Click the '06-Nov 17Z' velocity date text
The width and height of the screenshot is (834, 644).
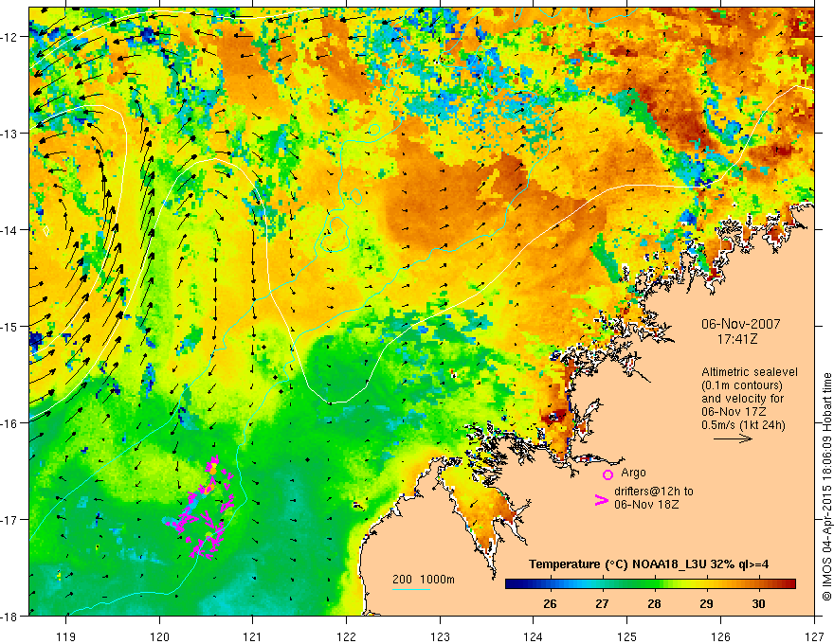pyautogui.click(x=734, y=412)
